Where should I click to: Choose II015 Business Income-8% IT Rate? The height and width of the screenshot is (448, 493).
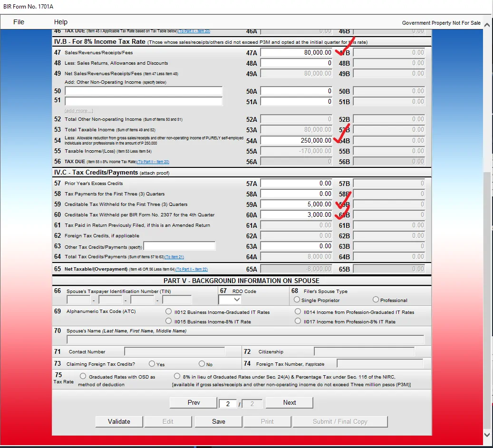click(168, 321)
